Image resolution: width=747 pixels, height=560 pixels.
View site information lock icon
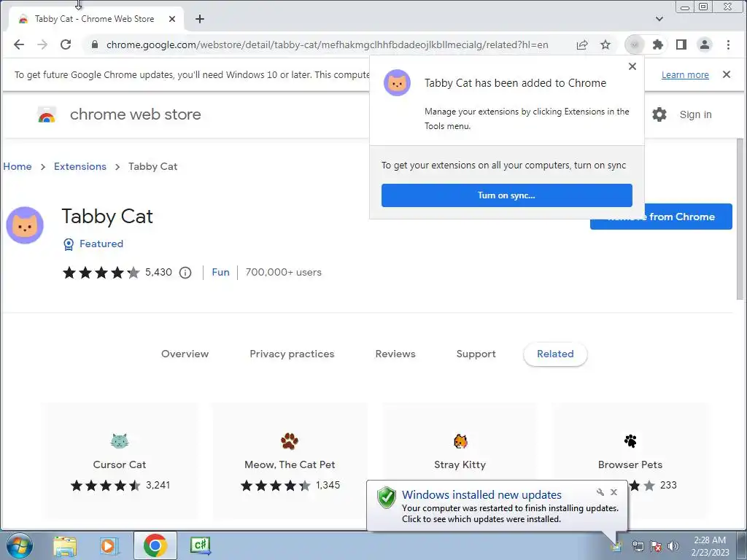(95, 44)
